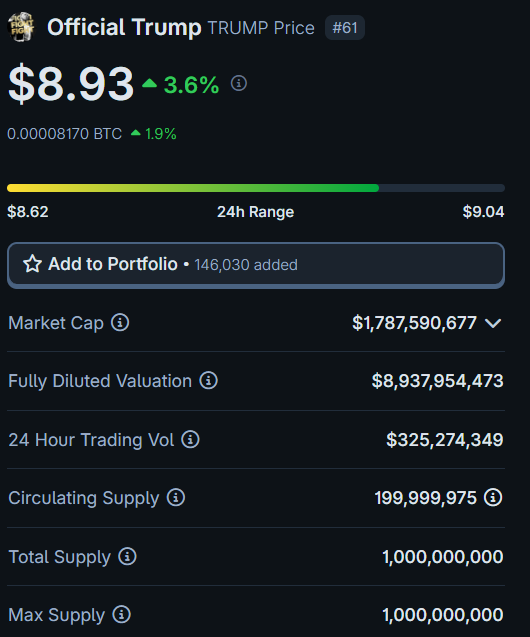Click the TRUMP Price label
The width and height of the screenshot is (530, 637).
(261, 28)
